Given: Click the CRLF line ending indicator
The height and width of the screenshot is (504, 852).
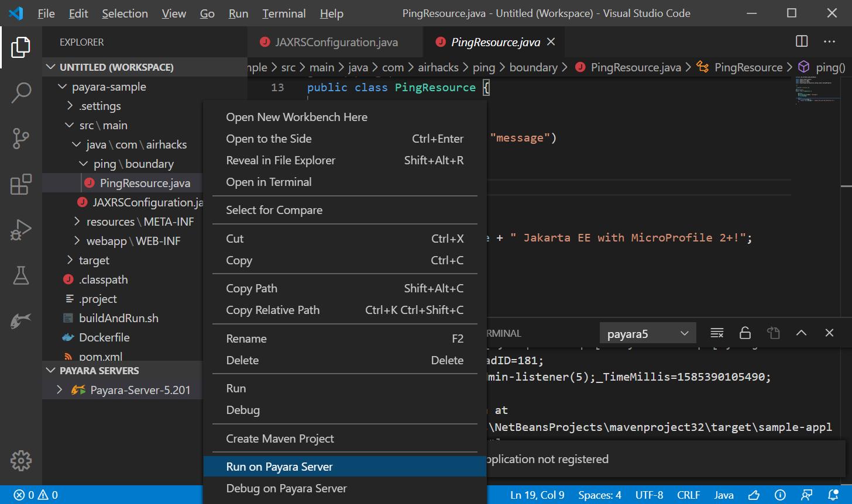Looking at the screenshot, I should point(688,495).
